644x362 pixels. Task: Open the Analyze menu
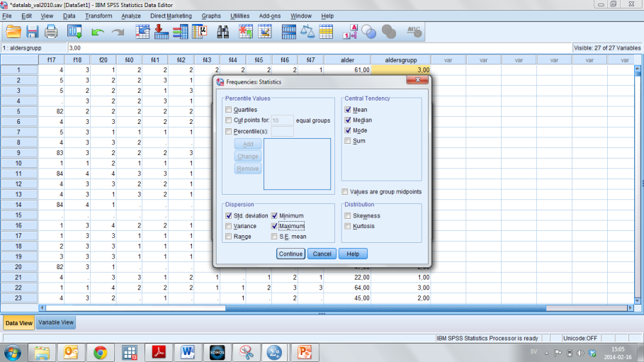coord(131,16)
